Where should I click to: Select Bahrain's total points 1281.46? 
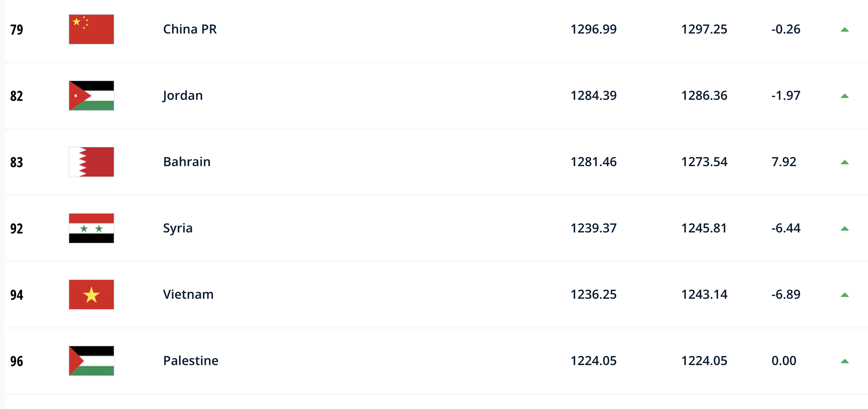(593, 162)
